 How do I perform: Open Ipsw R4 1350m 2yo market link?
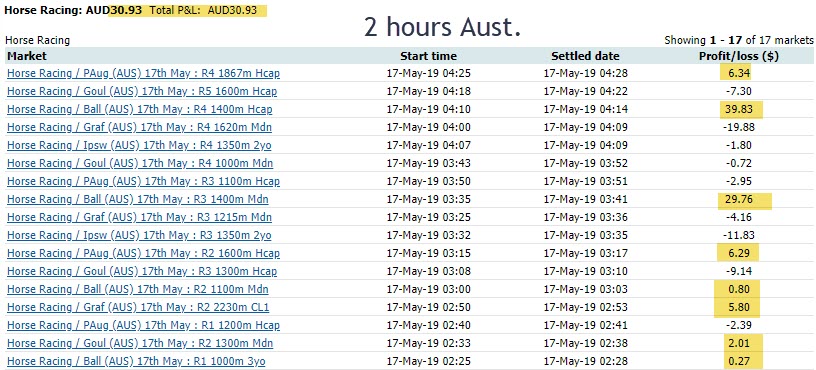139,145
